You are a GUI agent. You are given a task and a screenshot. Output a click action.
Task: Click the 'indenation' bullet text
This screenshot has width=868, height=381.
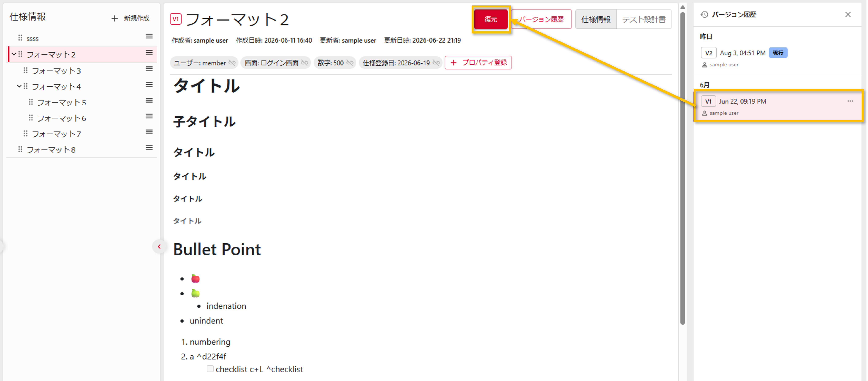tap(226, 306)
